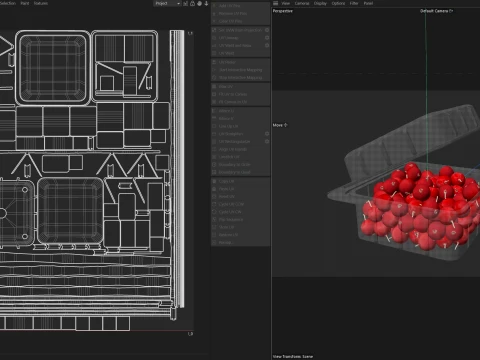Open the viewport hamburger menu icon
Screen dimensions: 480x360
(x=275, y=3)
